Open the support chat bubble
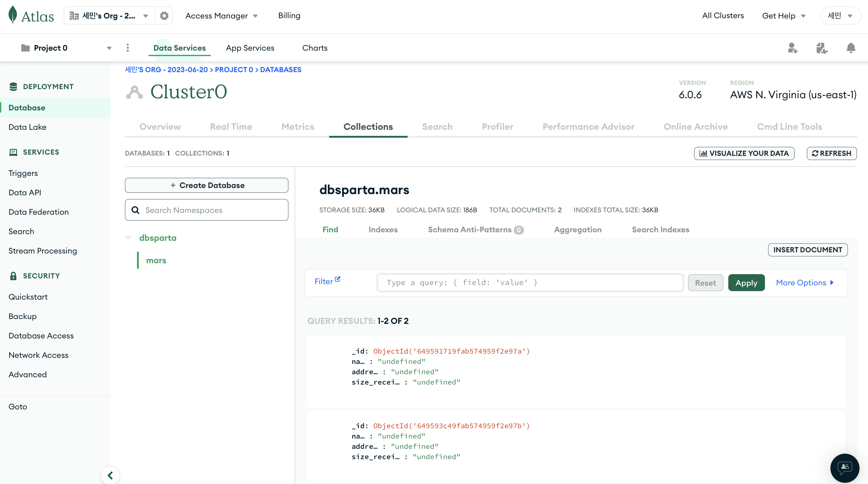 pyautogui.click(x=845, y=468)
